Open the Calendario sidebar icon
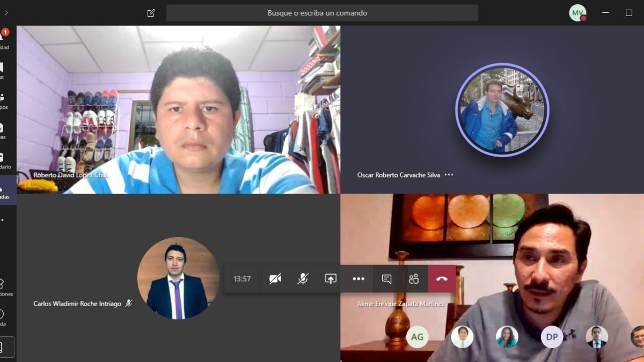The width and height of the screenshot is (644, 362). [x=3, y=159]
